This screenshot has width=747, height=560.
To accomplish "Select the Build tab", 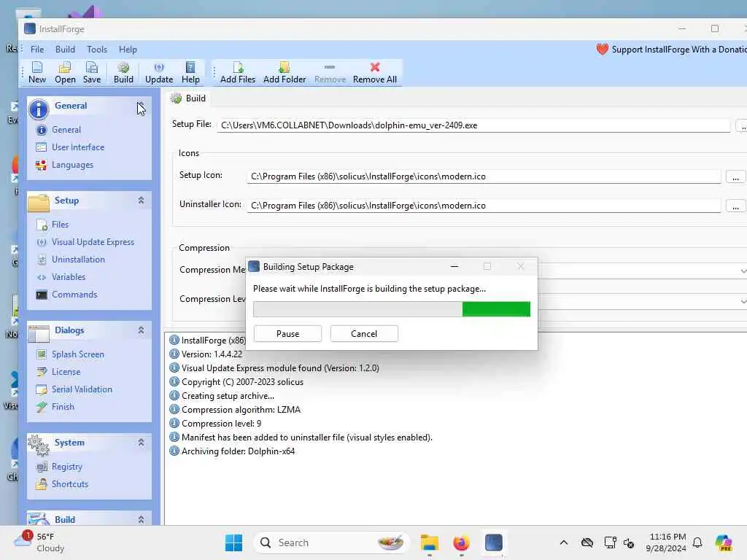I will click(189, 98).
